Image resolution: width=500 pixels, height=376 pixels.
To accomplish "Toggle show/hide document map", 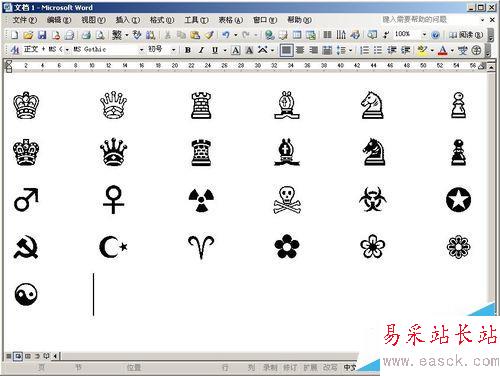I will click(372, 35).
